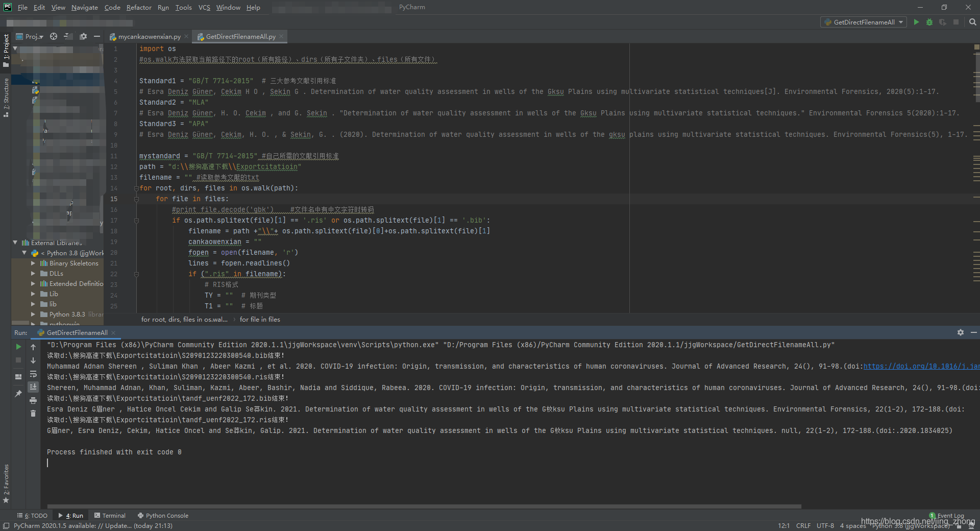Jump down the stack trace in Run panel
Viewport: 980px width, 531px height.
[33, 360]
